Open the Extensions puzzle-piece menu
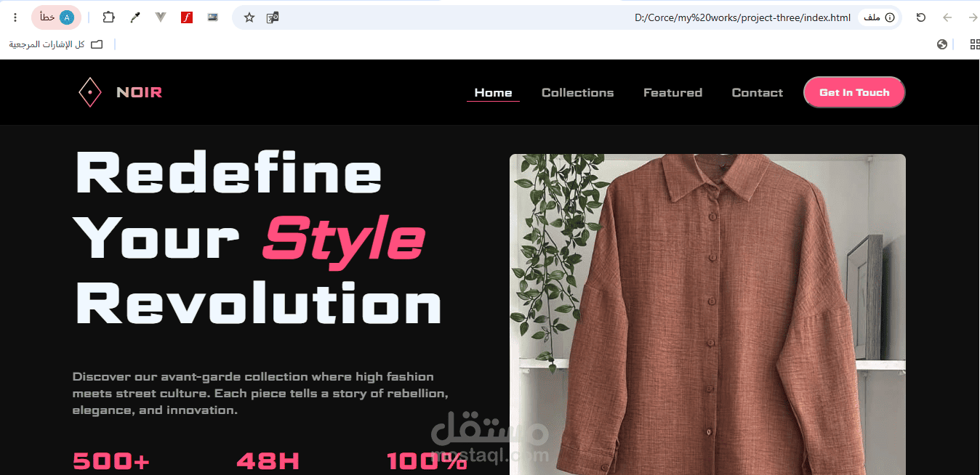This screenshot has height=475, width=980. 108,17
